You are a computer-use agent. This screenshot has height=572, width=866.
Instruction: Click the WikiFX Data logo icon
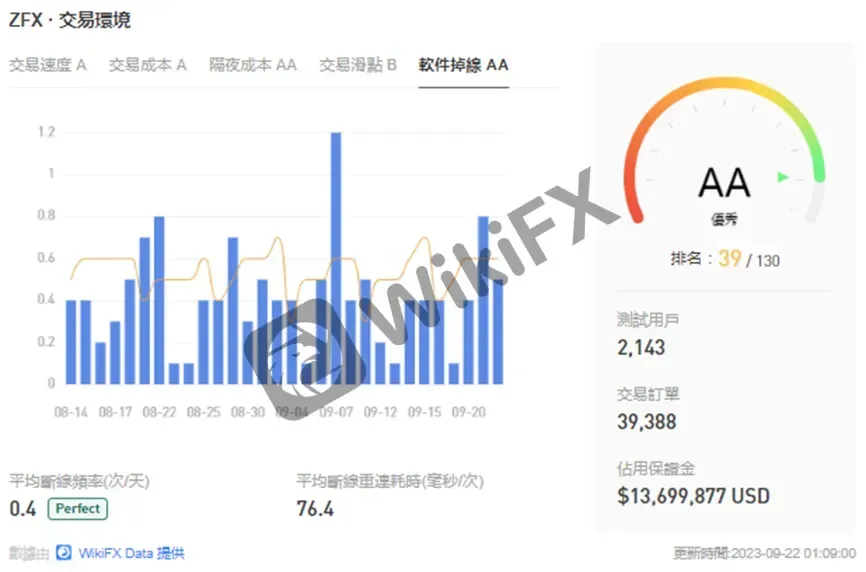coord(64,553)
